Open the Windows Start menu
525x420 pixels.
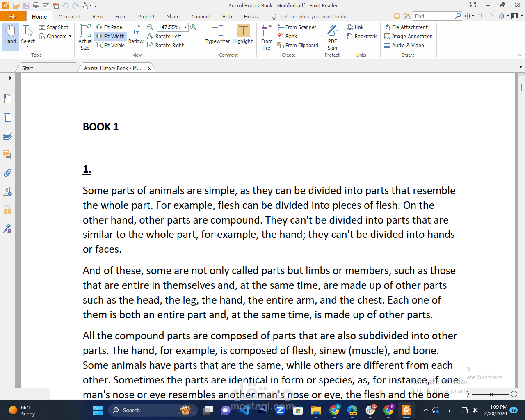point(98,410)
